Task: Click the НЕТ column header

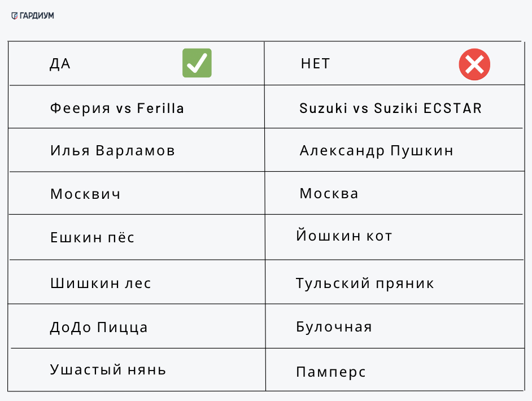Action: [x=315, y=64]
